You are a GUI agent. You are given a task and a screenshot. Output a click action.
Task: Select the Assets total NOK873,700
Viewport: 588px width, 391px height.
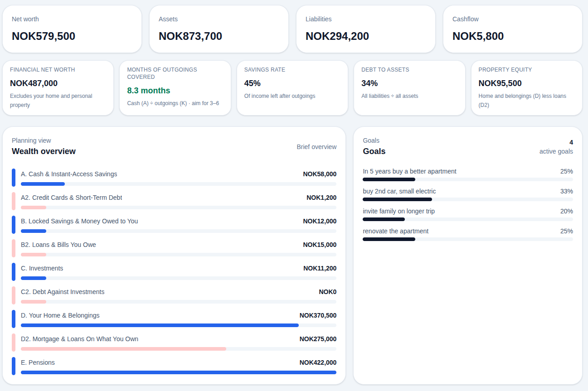190,36
